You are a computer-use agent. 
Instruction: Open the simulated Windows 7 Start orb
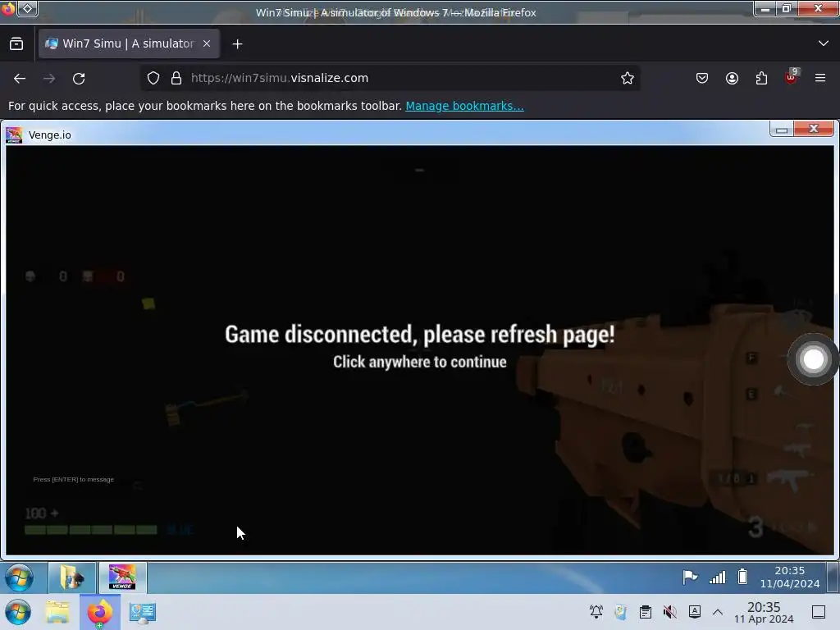click(20, 578)
